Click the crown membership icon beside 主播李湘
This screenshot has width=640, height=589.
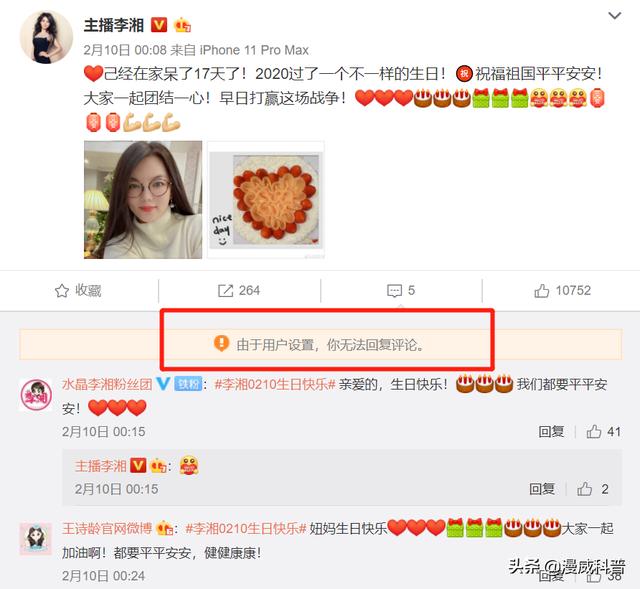(x=182, y=25)
